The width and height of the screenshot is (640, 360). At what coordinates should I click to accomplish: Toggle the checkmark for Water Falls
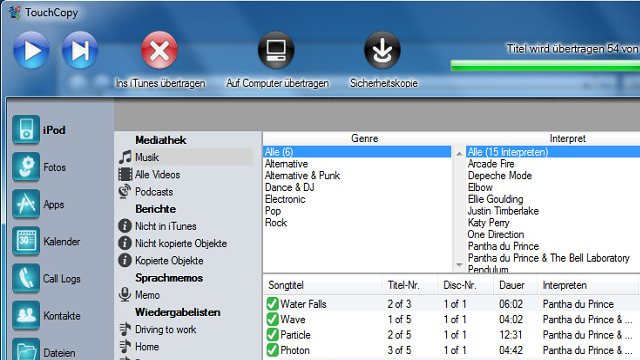(x=272, y=304)
